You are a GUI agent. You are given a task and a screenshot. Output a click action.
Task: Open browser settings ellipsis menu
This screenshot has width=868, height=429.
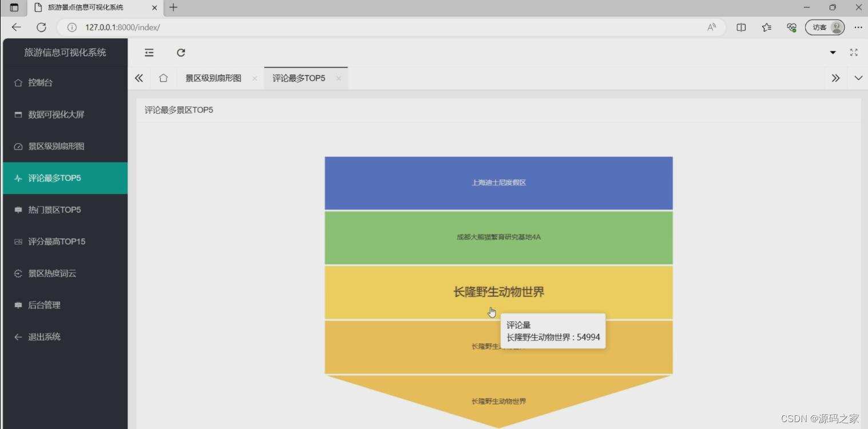(x=858, y=27)
